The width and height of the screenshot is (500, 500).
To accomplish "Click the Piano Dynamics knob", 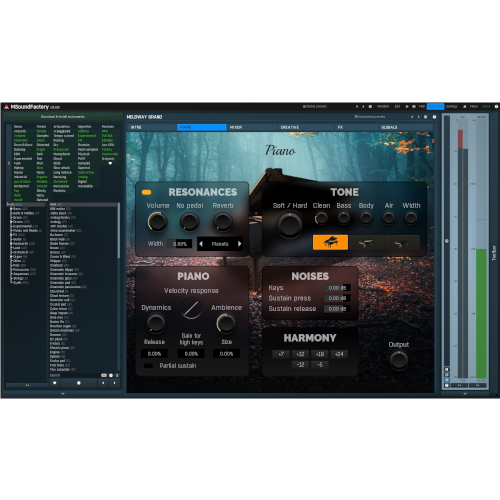I will pyautogui.click(x=156, y=323).
